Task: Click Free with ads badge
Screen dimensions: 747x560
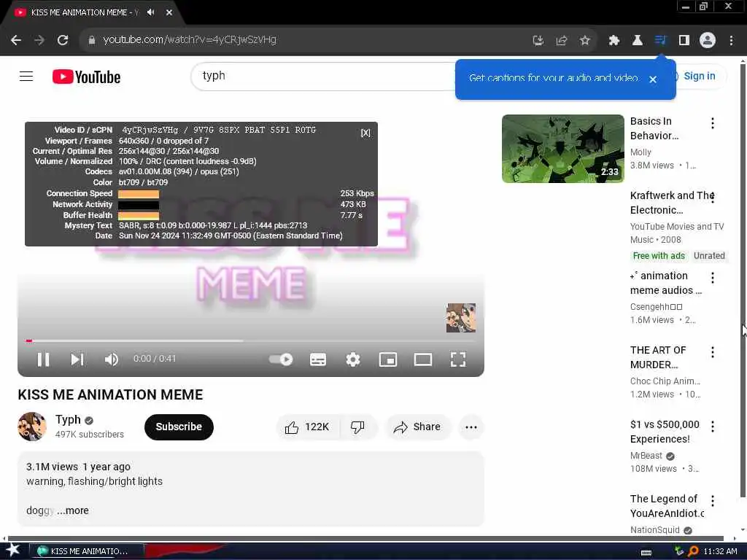Action: pos(659,256)
